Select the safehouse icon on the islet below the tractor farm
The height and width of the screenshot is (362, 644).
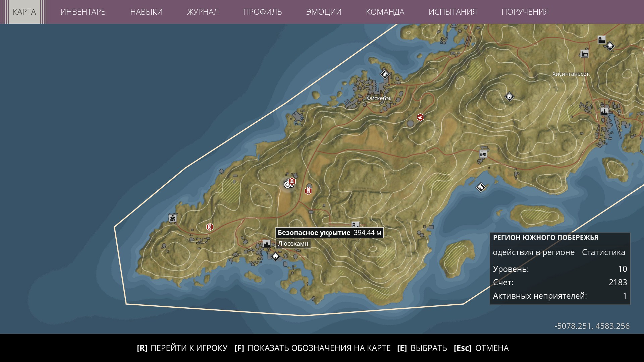click(481, 187)
